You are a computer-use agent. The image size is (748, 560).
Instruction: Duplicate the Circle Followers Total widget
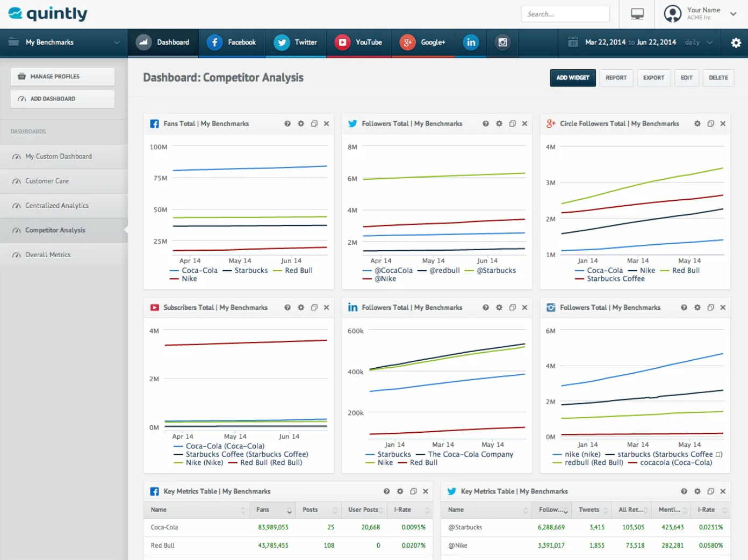click(x=710, y=123)
